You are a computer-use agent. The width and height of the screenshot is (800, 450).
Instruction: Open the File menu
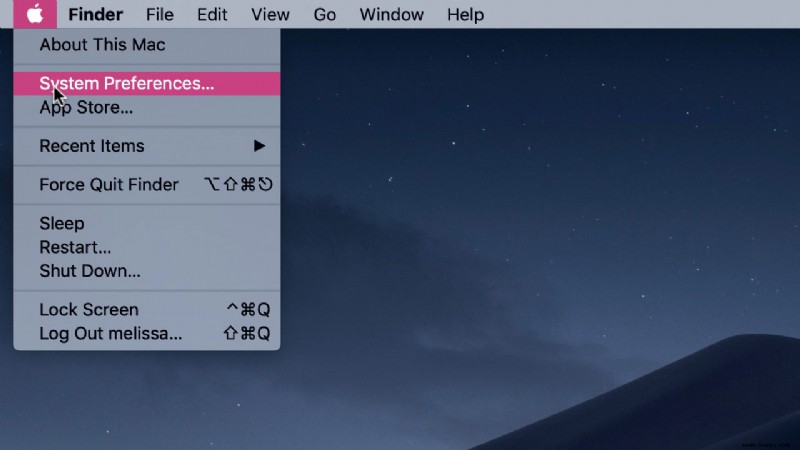pos(160,14)
